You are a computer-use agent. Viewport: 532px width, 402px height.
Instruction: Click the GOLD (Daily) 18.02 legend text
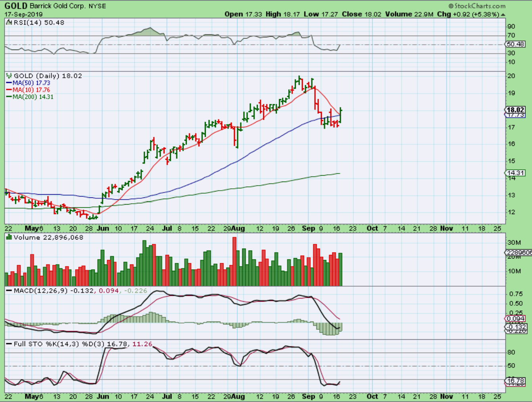click(48, 76)
